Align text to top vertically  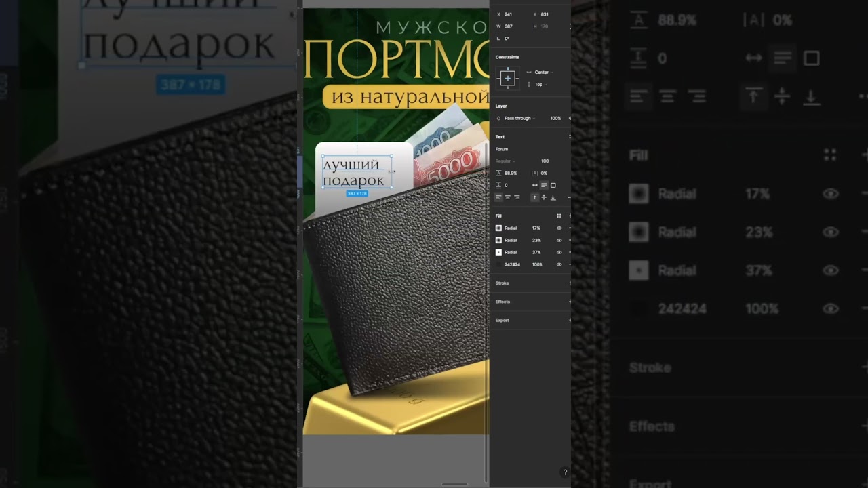coord(534,197)
